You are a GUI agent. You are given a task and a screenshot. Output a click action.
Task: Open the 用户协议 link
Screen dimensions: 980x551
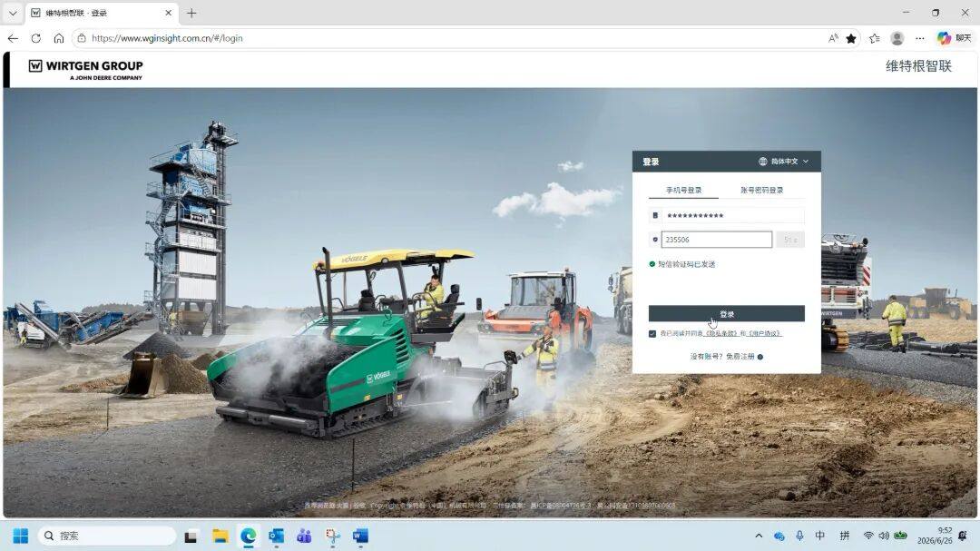coord(764,334)
